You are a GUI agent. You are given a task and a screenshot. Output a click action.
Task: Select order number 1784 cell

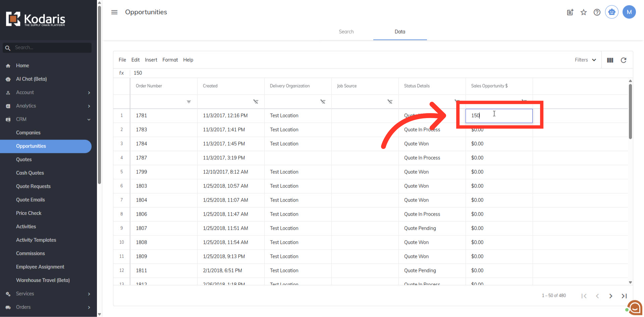coord(164,144)
